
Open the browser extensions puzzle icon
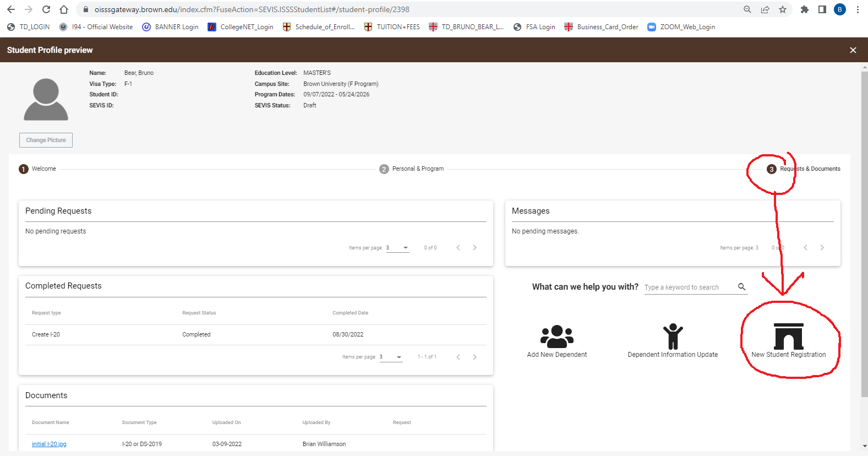tap(805, 9)
